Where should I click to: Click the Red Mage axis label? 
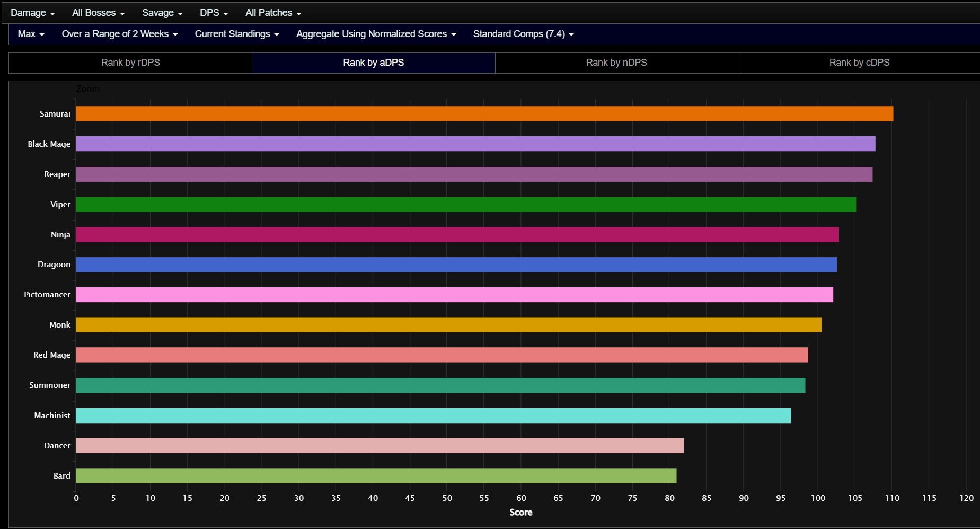click(52, 355)
